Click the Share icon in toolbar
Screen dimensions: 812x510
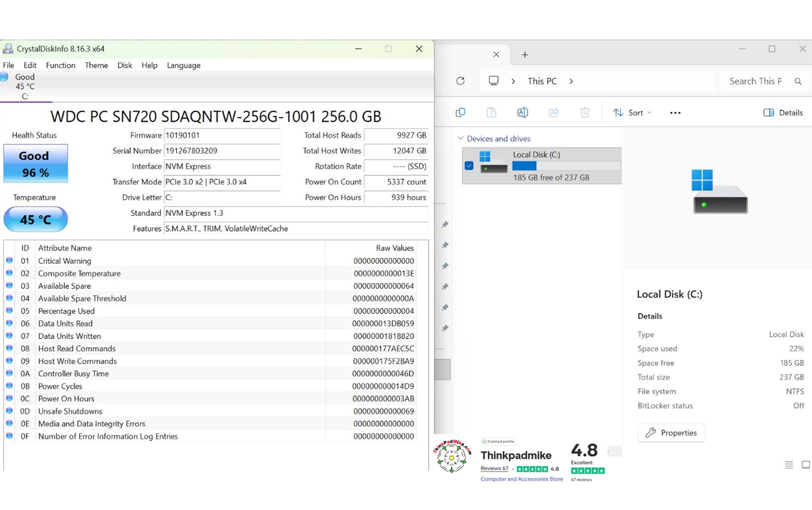tap(554, 113)
